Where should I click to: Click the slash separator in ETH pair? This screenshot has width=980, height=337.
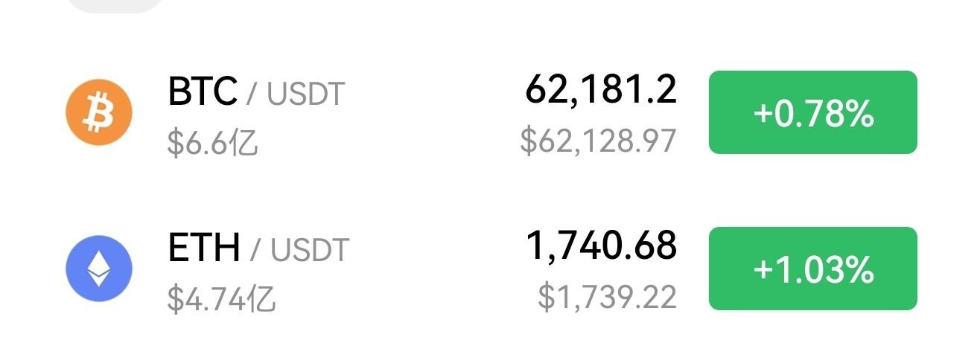(256, 250)
